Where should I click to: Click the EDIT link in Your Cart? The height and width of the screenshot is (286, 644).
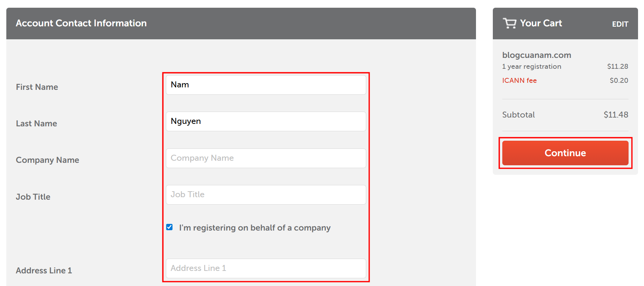(620, 24)
